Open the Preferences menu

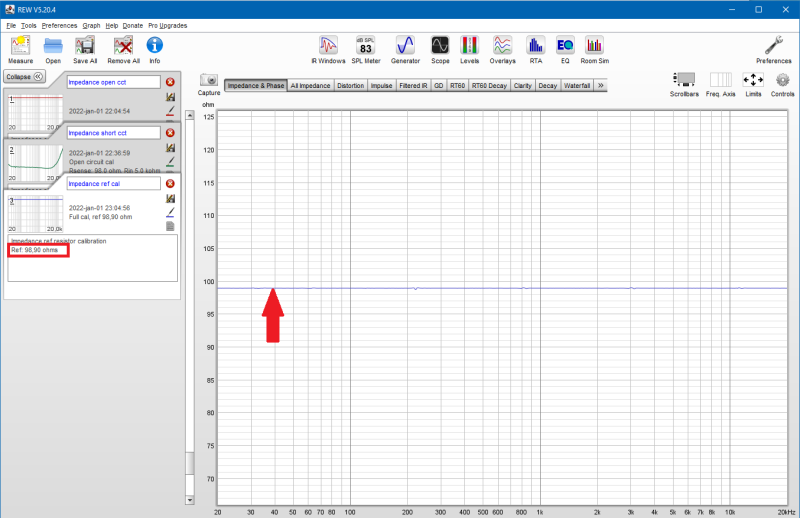click(59, 26)
